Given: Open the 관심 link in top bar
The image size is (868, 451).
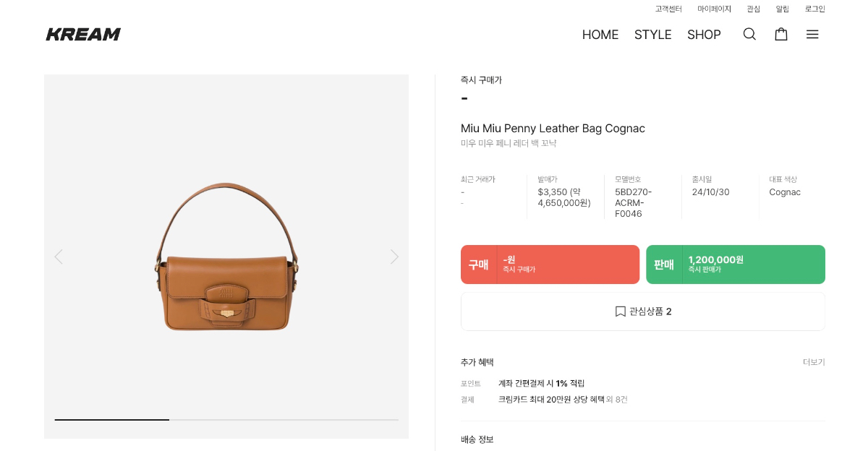Looking at the screenshot, I should tap(754, 9).
